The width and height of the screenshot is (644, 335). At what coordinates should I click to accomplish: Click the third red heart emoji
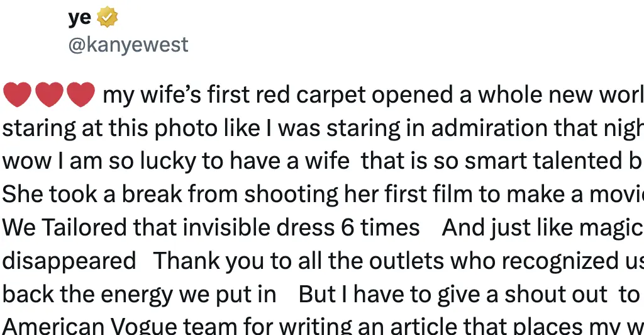click(80, 95)
